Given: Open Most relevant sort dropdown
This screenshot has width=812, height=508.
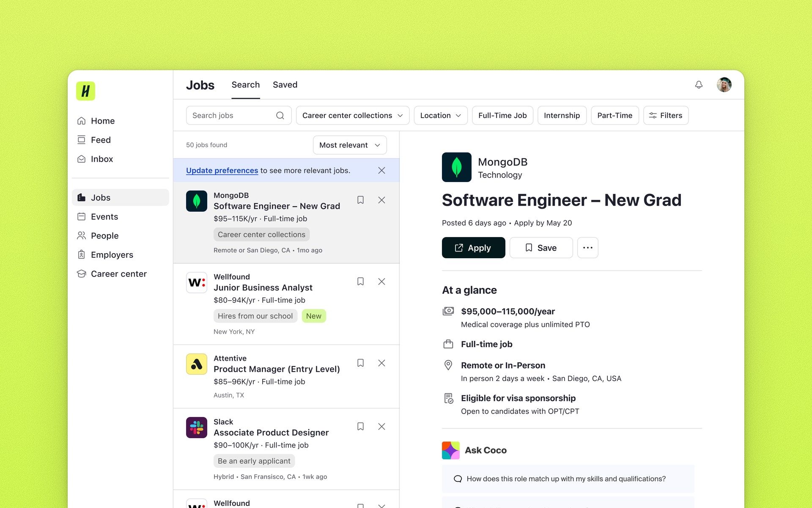Looking at the screenshot, I should tap(350, 145).
